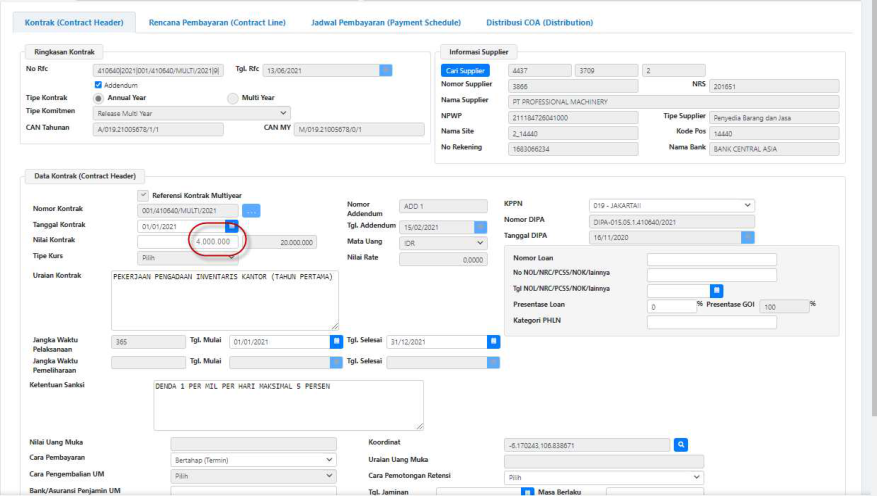877x496 pixels.
Task: Open the KPPN dropdown
Action: click(672, 206)
